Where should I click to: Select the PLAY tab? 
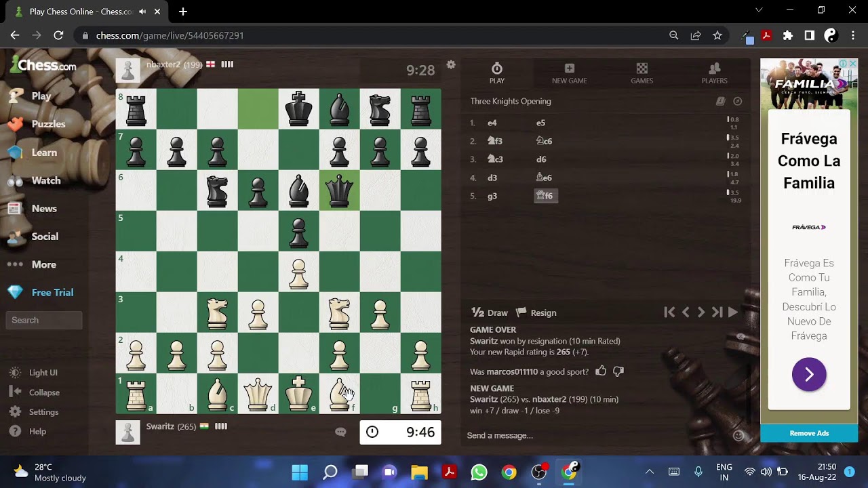[x=497, y=73]
